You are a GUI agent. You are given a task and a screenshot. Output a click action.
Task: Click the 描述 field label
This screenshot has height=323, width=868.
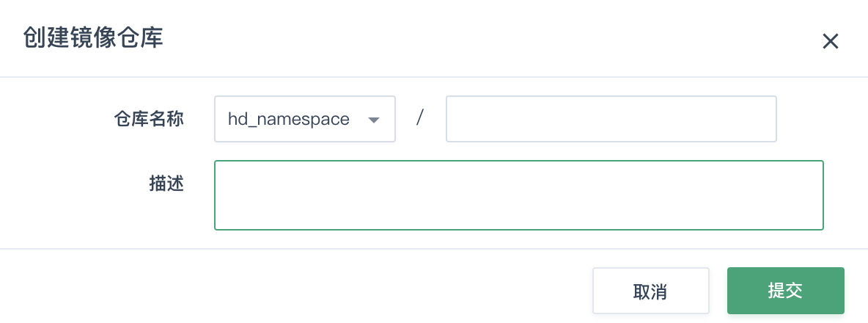[166, 184]
